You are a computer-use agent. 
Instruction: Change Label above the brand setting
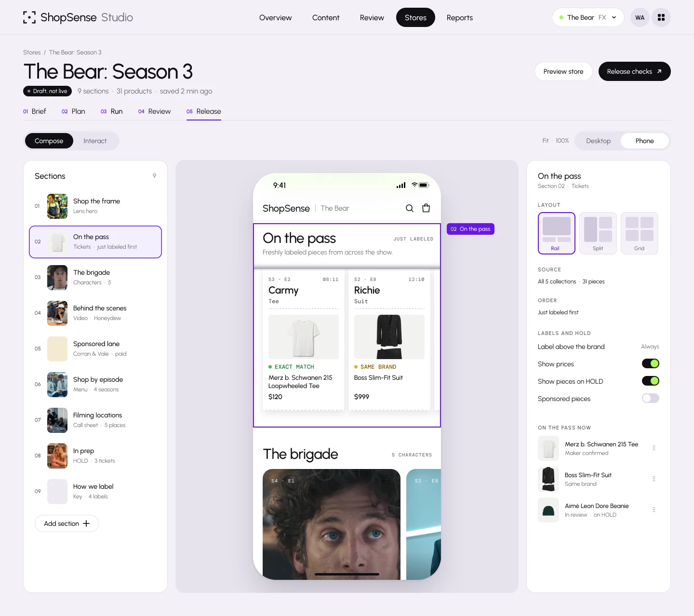(x=599, y=347)
